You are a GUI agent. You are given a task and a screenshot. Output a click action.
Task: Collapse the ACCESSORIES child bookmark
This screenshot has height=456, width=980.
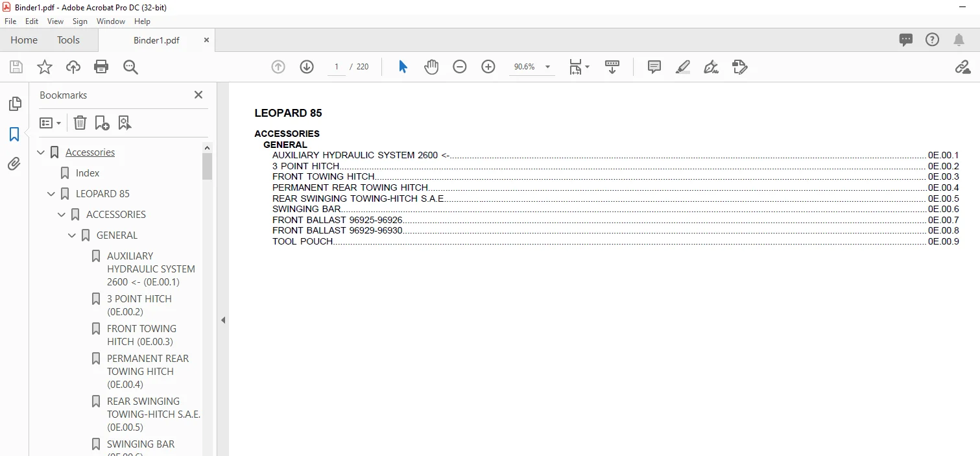(x=62, y=215)
